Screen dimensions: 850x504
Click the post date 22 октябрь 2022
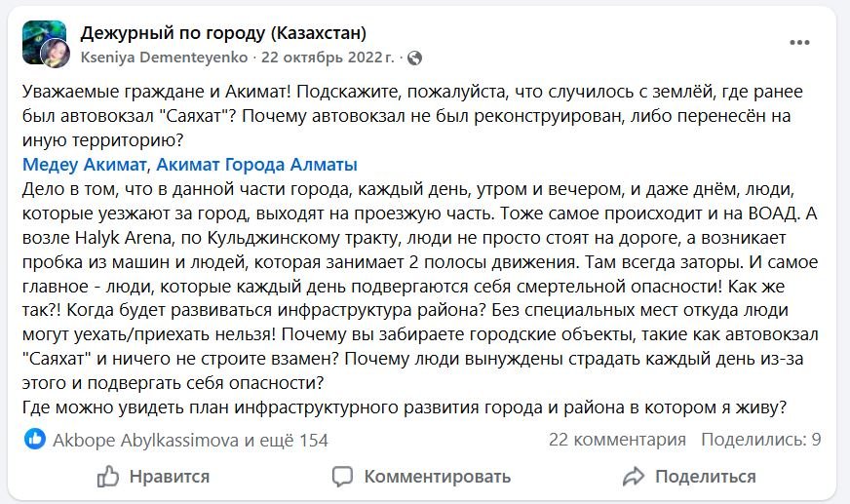pos(328,58)
